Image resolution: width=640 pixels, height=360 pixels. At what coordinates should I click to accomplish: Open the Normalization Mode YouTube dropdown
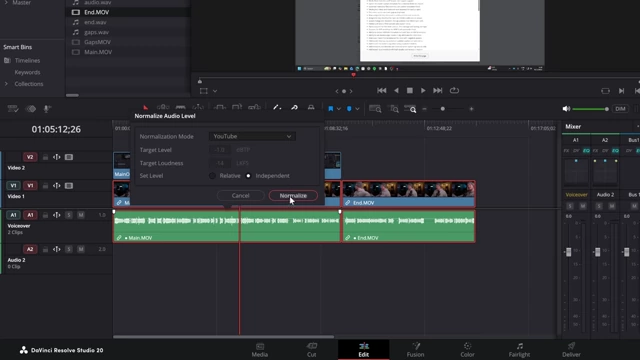coord(252,136)
